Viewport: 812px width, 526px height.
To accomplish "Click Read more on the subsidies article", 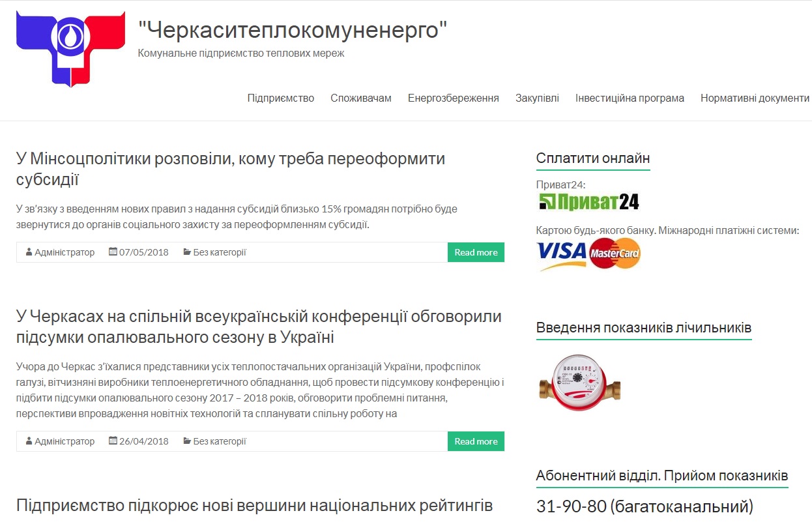I will (476, 252).
